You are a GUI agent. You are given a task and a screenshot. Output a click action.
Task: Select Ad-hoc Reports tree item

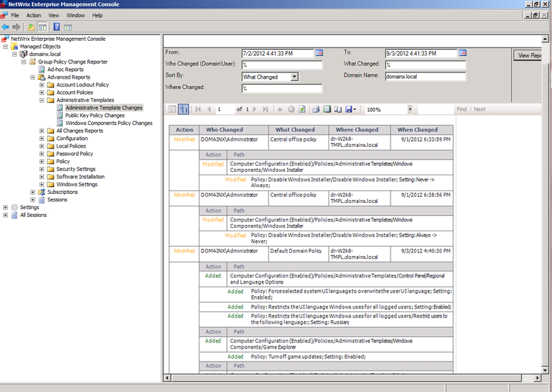(66, 70)
